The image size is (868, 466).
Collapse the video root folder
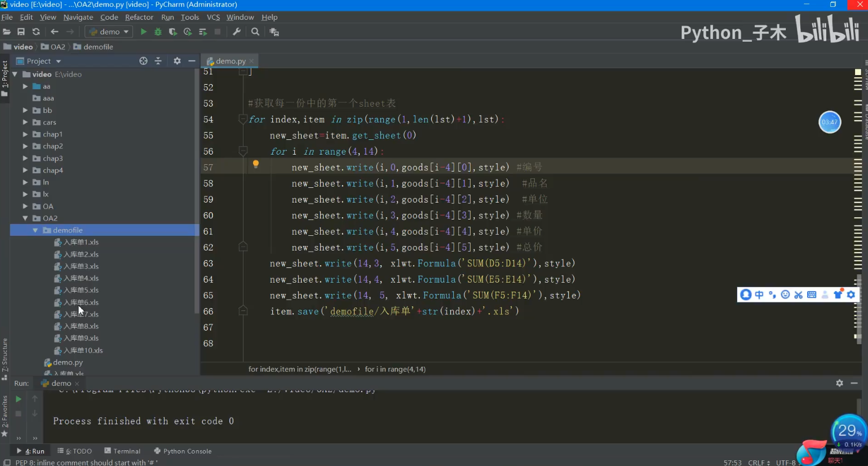click(15, 74)
